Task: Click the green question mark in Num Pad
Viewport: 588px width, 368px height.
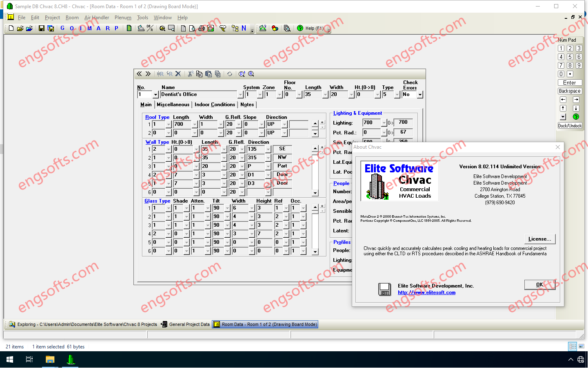Action: click(576, 117)
